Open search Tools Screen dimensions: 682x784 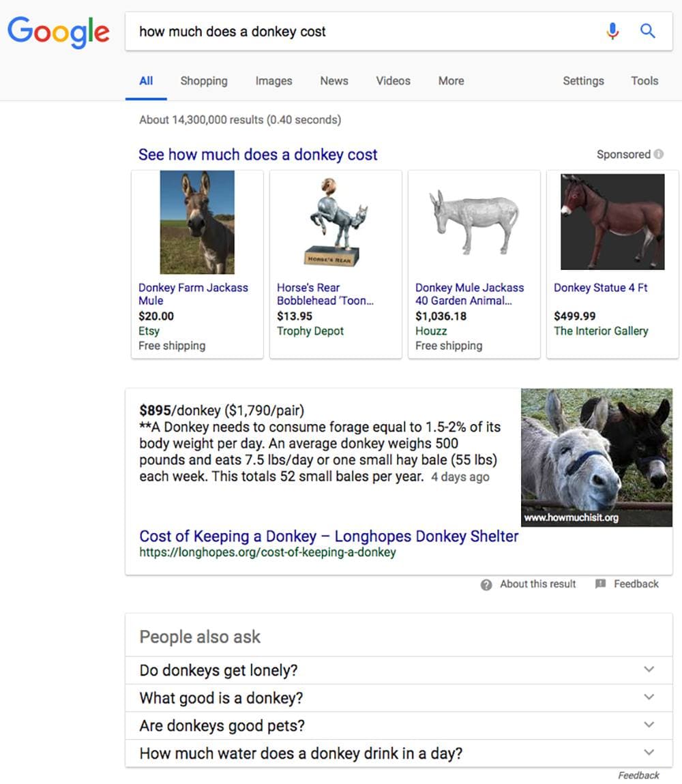point(644,81)
